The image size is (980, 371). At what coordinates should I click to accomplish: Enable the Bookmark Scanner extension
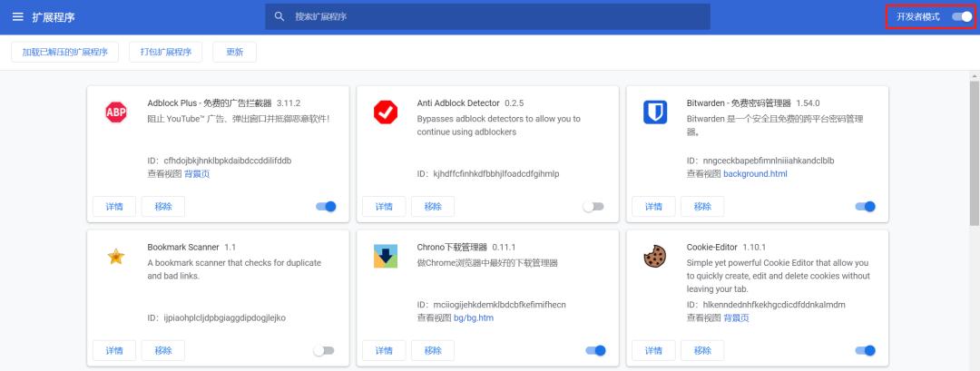click(x=324, y=351)
